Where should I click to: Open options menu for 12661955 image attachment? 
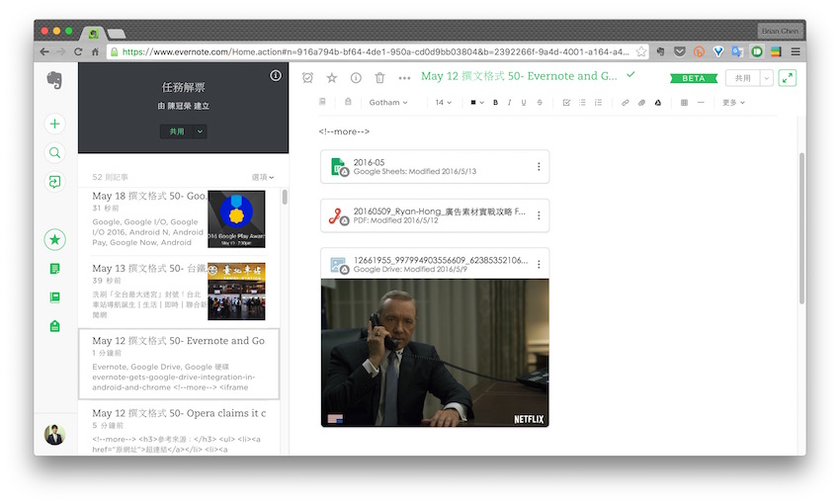(539, 264)
